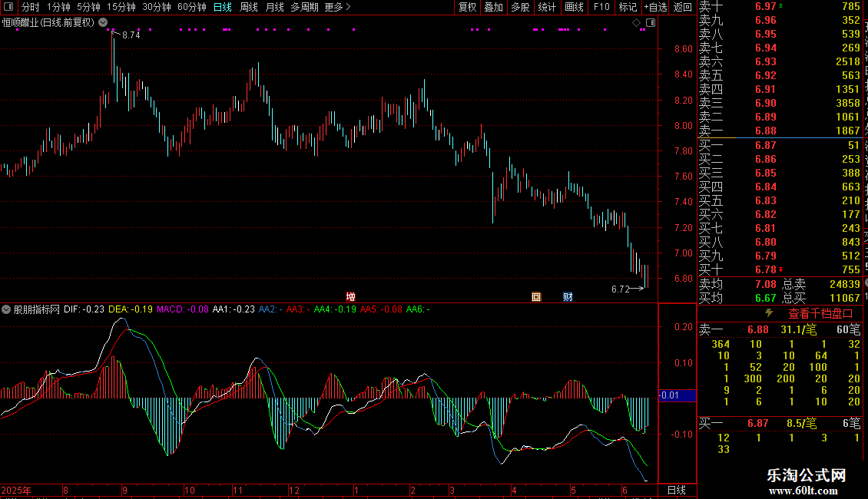Viewport: 868px width, 499px height.
Task: Click the 8.60 price axis label
Action: pos(683,48)
